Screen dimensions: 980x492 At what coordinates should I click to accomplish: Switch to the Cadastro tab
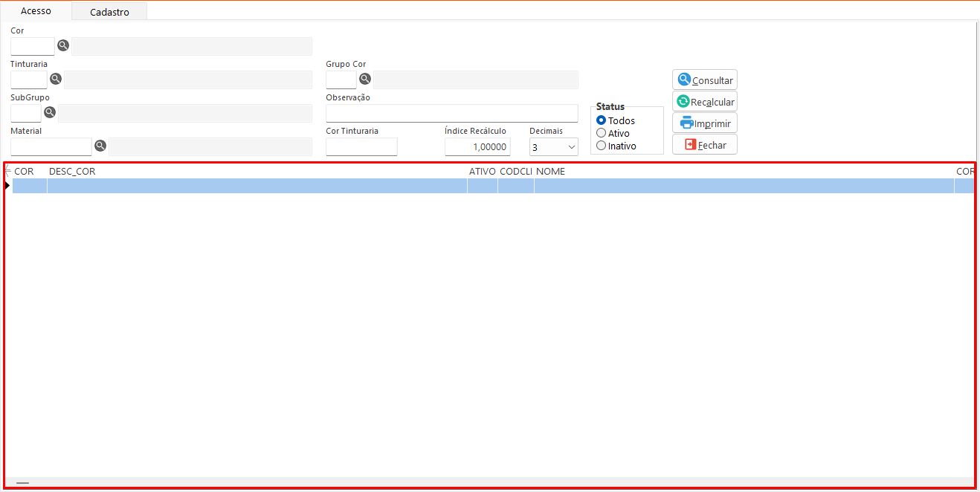pos(109,12)
